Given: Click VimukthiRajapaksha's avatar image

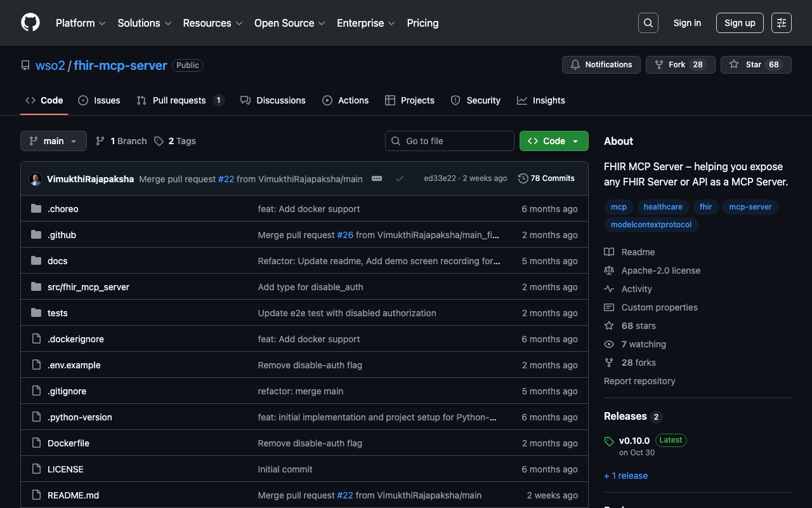Looking at the screenshot, I should pos(36,179).
